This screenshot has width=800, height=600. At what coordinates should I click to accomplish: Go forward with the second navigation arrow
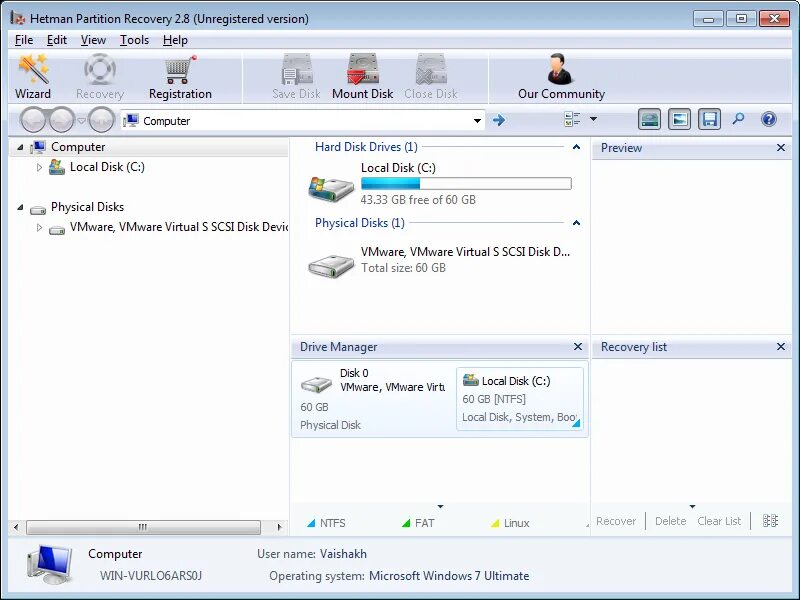(62, 120)
